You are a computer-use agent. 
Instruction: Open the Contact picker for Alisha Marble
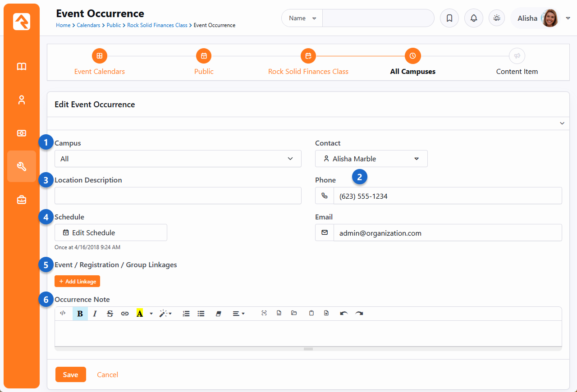pos(371,159)
